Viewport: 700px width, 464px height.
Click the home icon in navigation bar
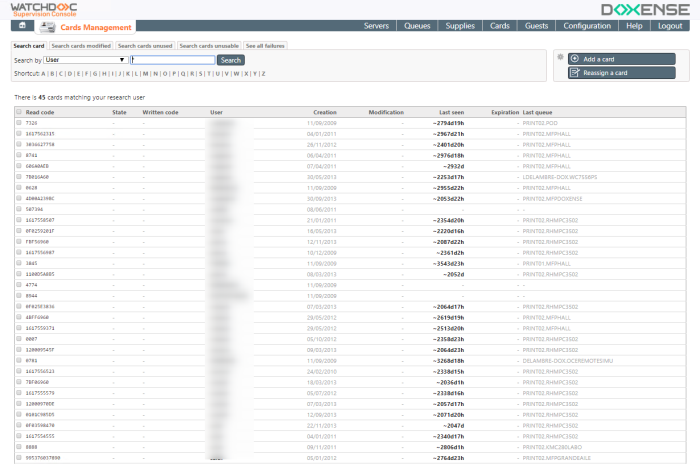pos(22,26)
